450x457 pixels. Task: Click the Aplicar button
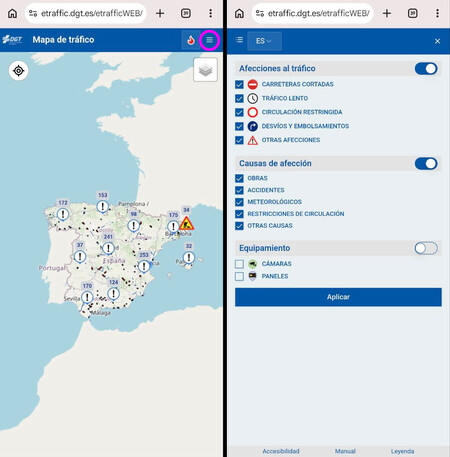pos(338,297)
